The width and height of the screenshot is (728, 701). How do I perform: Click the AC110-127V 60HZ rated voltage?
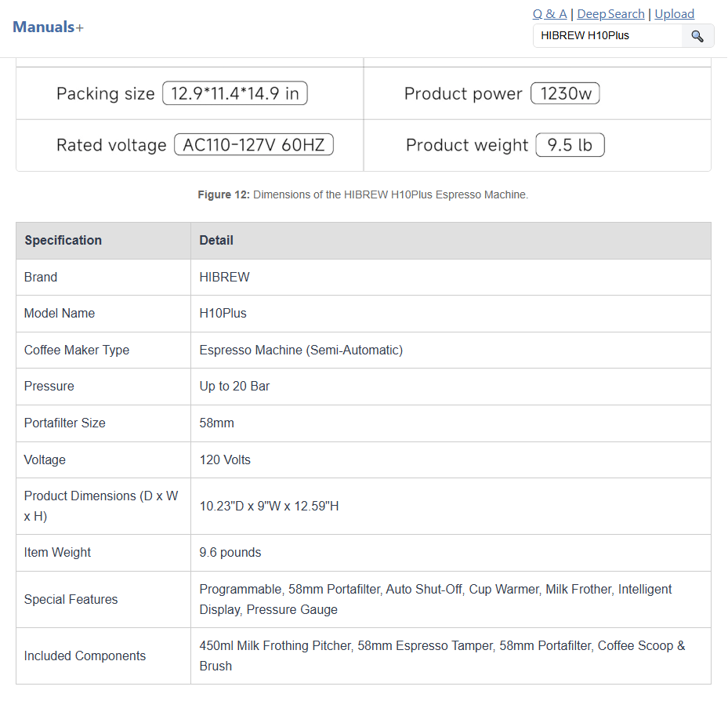[254, 145]
